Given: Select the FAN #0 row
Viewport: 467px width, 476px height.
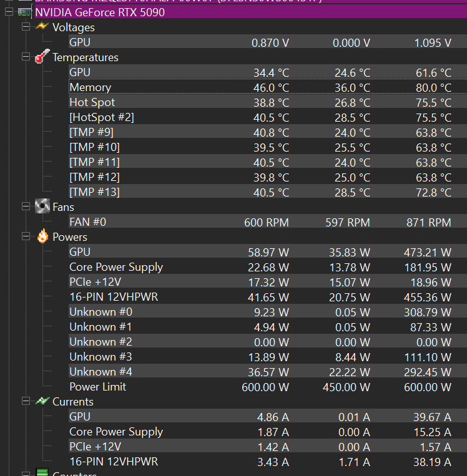Looking at the screenshot, I should pyautogui.click(x=268, y=222).
